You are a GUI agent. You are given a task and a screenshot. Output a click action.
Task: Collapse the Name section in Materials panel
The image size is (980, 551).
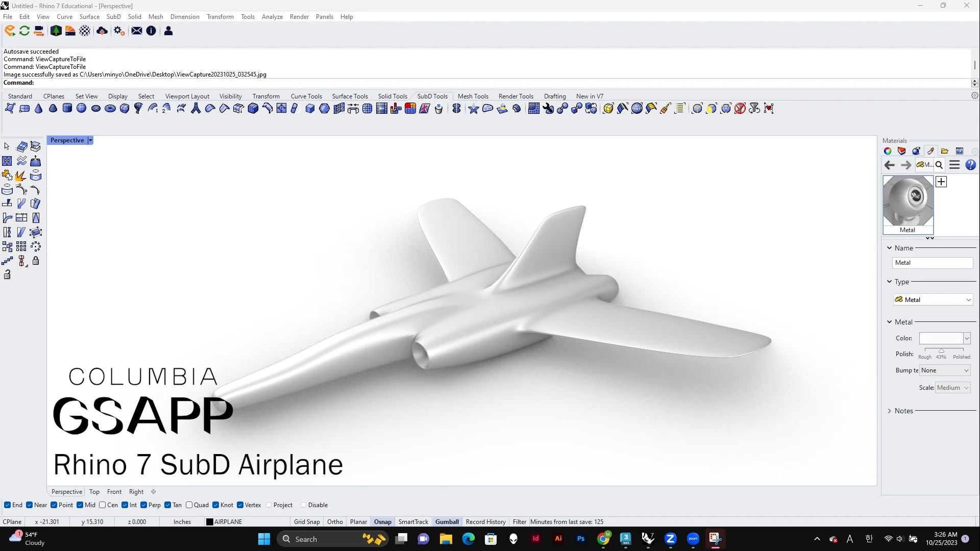(x=889, y=248)
